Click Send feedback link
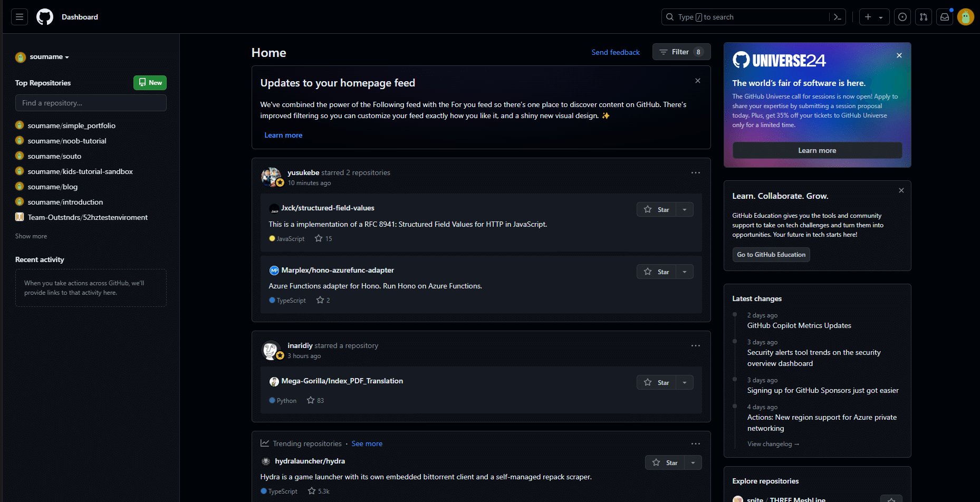Viewport: 980px width, 502px height. point(616,52)
